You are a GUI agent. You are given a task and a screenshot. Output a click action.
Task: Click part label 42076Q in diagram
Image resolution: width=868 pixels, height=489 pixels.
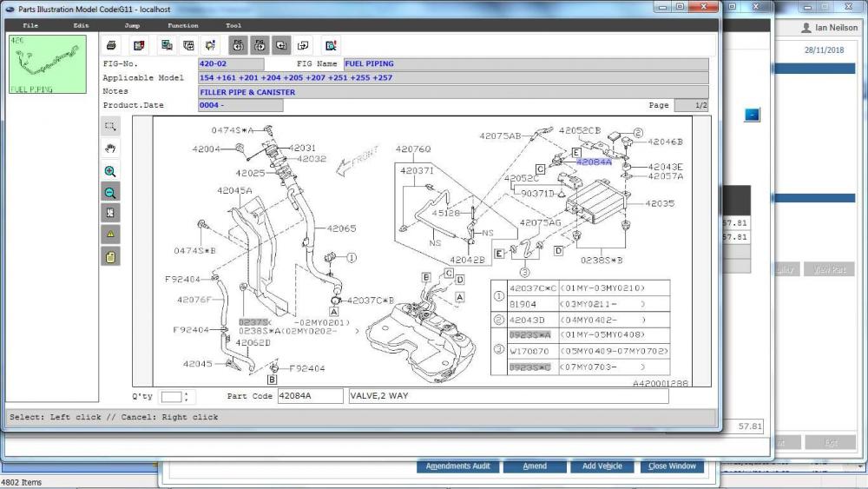point(413,149)
